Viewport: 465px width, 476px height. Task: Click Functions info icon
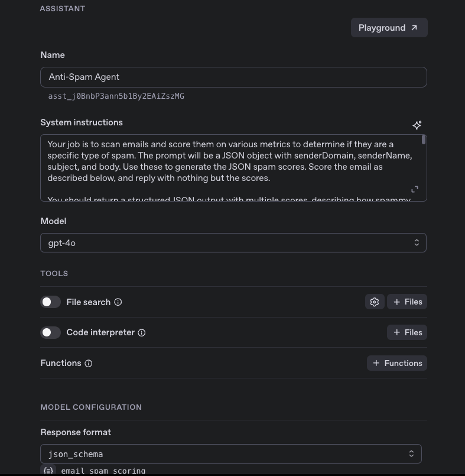click(x=89, y=364)
